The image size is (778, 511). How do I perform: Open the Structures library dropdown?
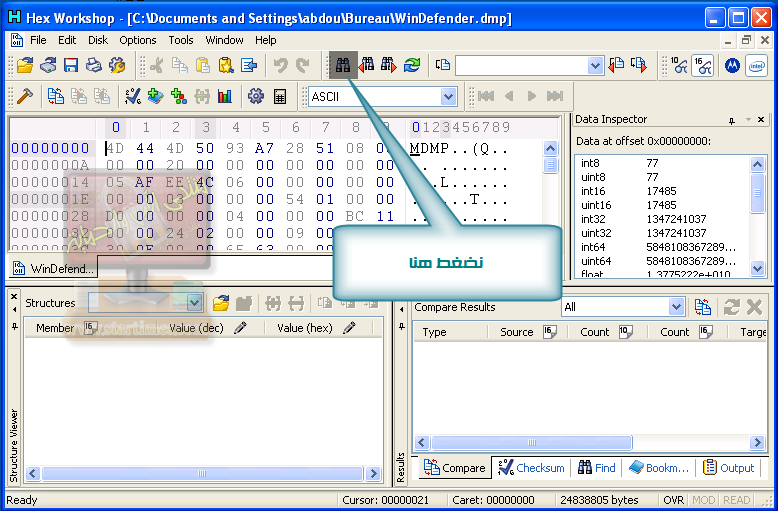(194, 303)
